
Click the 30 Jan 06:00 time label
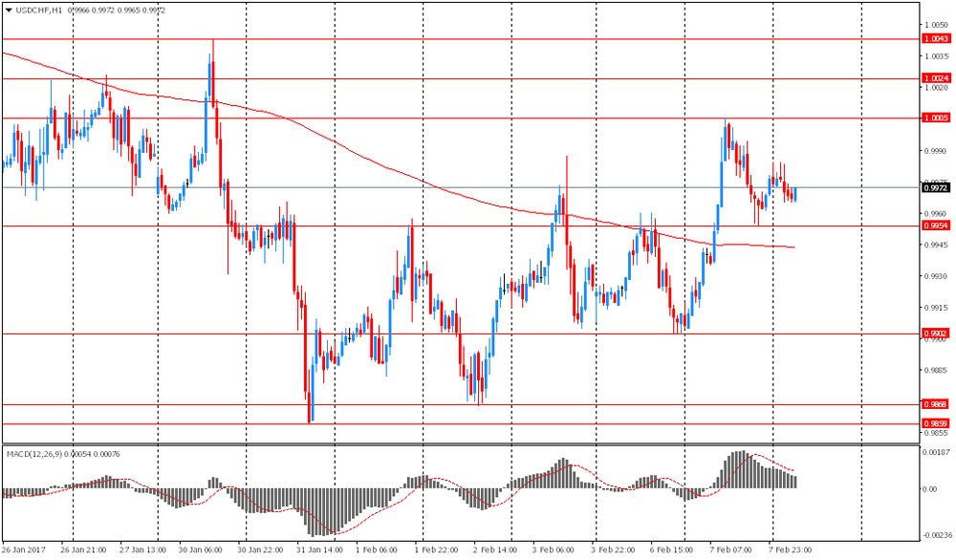pyautogui.click(x=201, y=549)
